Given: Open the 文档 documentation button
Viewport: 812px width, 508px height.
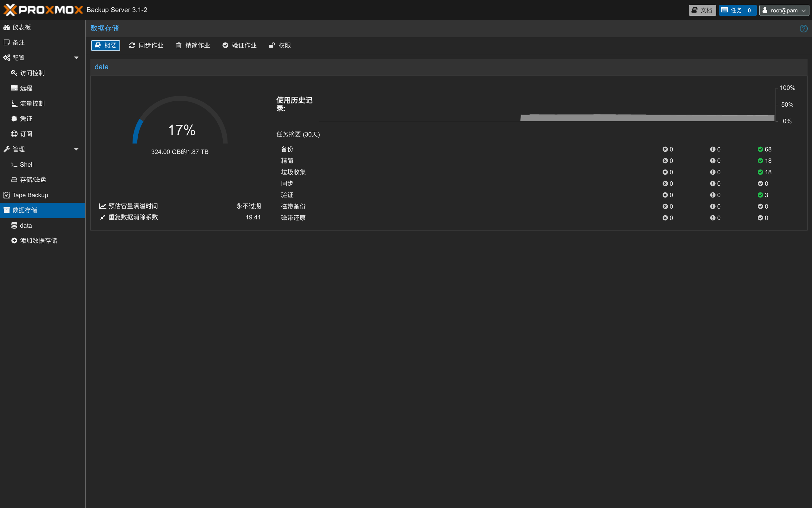Looking at the screenshot, I should click(702, 10).
